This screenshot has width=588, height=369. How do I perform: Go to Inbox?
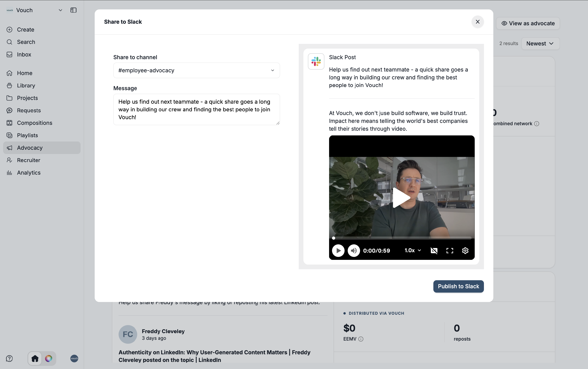click(x=42, y=54)
